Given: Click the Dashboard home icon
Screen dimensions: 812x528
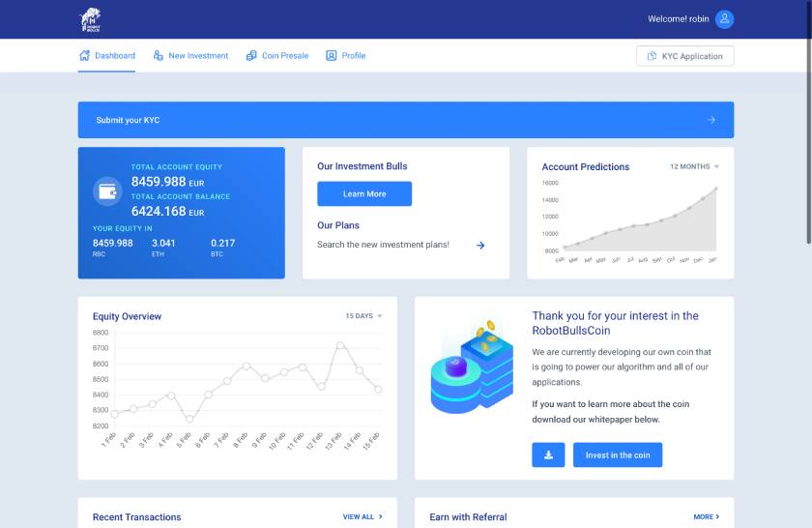Looking at the screenshot, I should [84, 56].
